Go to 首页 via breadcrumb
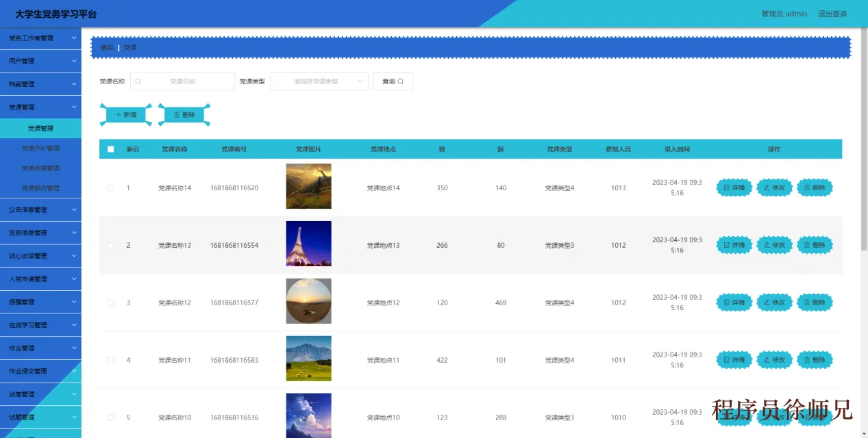Image resolution: width=868 pixels, height=438 pixels. click(107, 48)
